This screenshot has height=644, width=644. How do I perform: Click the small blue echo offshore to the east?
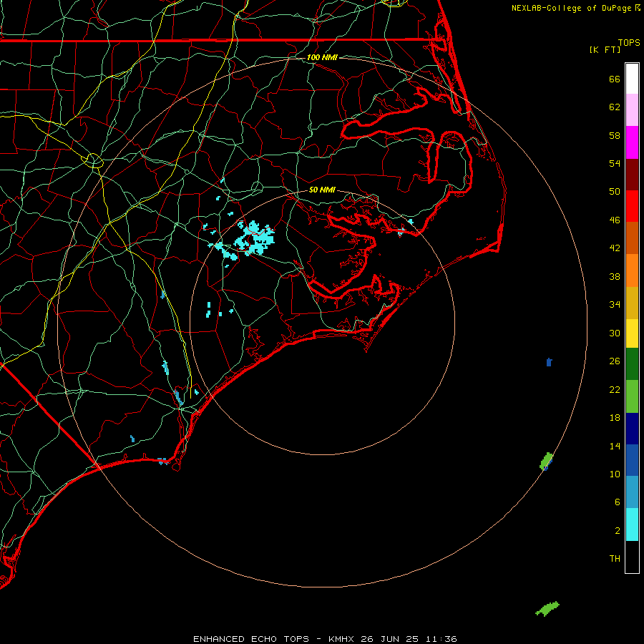click(549, 362)
